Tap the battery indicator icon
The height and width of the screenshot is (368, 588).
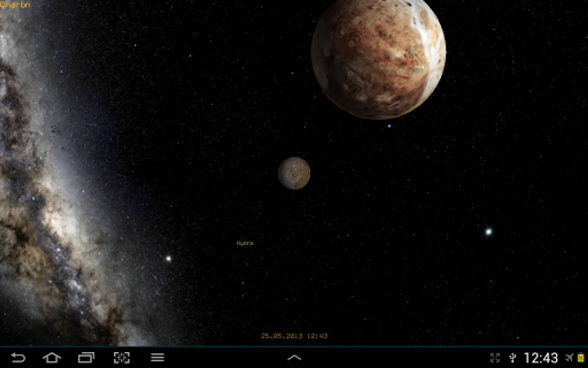pyautogui.click(x=581, y=358)
